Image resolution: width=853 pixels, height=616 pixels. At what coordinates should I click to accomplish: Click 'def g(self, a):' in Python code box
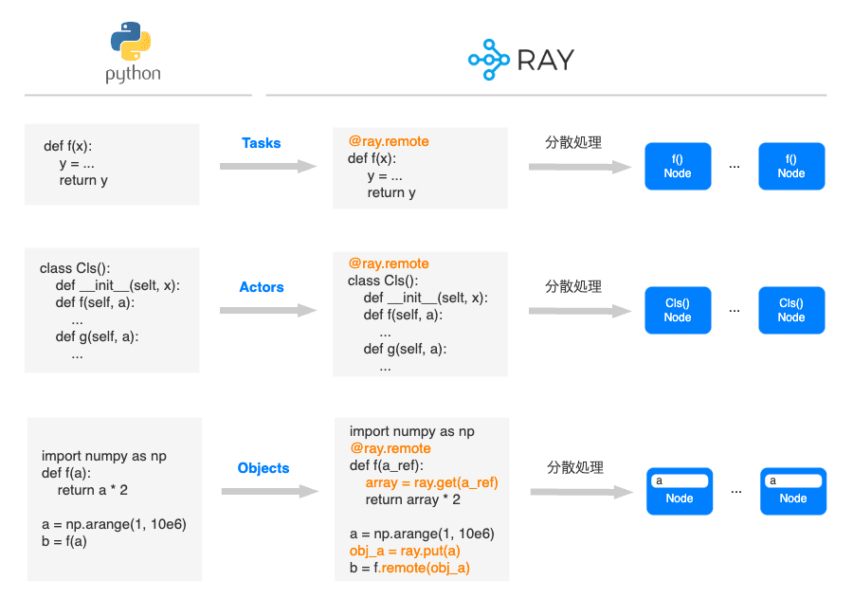[x=97, y=336]
